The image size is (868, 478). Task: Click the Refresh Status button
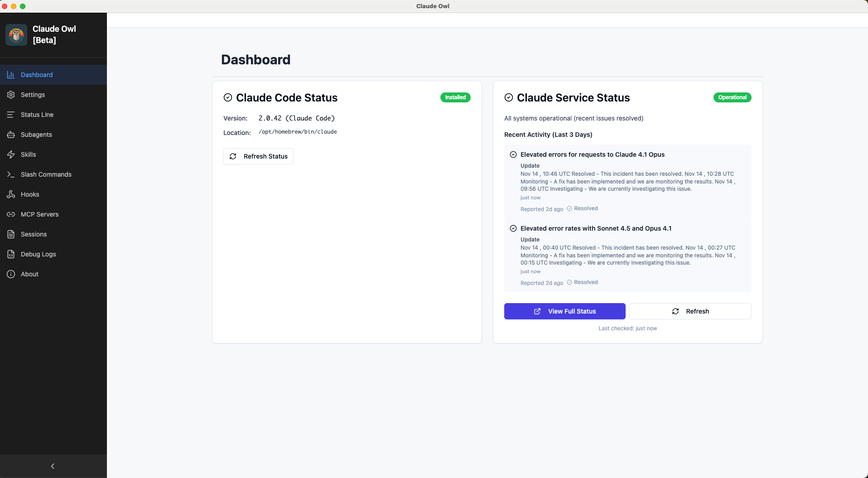coord(258,156)
